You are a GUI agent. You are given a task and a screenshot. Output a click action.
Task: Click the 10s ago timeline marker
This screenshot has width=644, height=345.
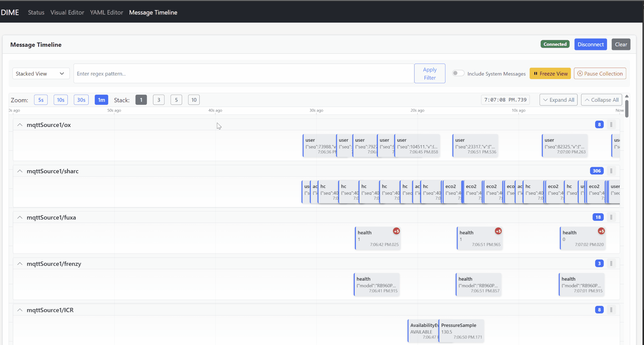[x=518, y=110]
